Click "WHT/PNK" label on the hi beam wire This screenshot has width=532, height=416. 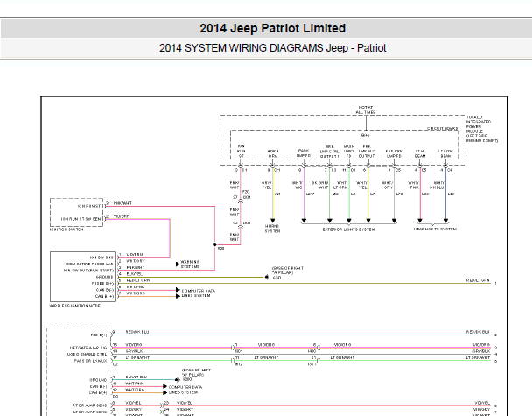point(414,185)
